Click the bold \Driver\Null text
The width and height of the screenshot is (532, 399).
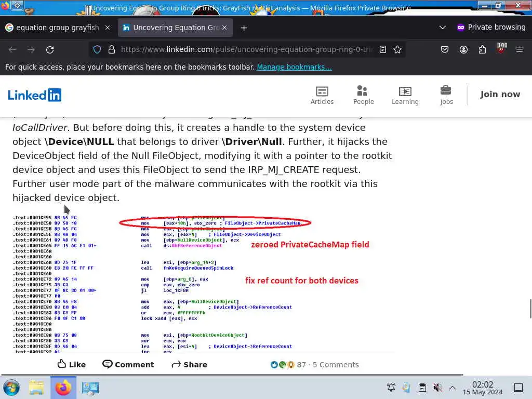click(x=252, y=141)
